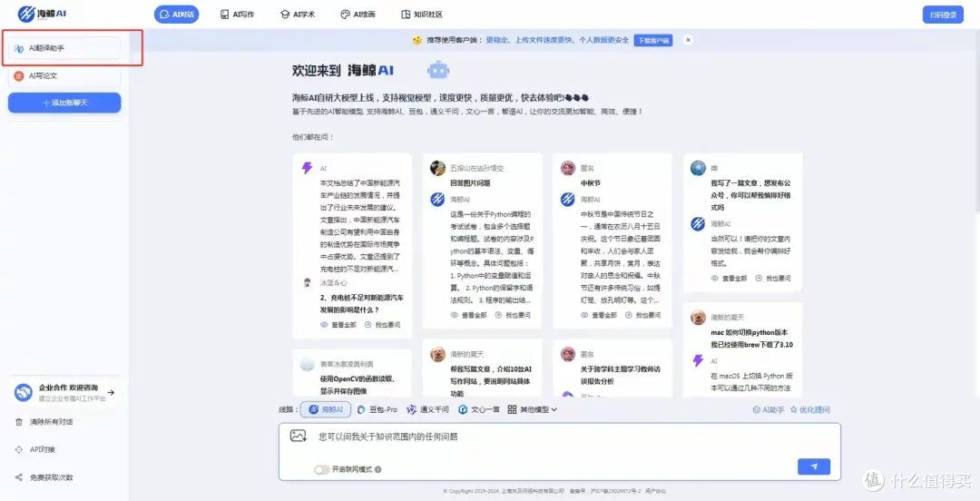Screen dimensions: 980x501
Task: Click the 清除所有对话 text
Action: [x=51, y=422]
